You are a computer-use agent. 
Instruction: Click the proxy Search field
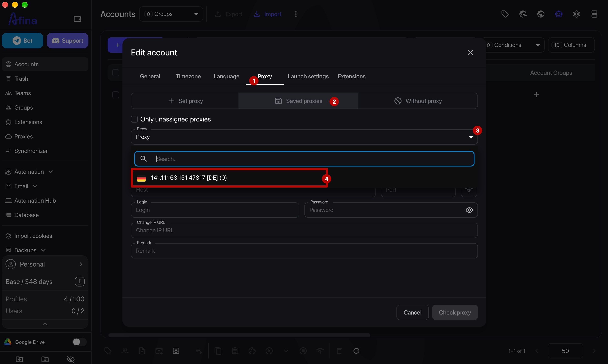304,159
